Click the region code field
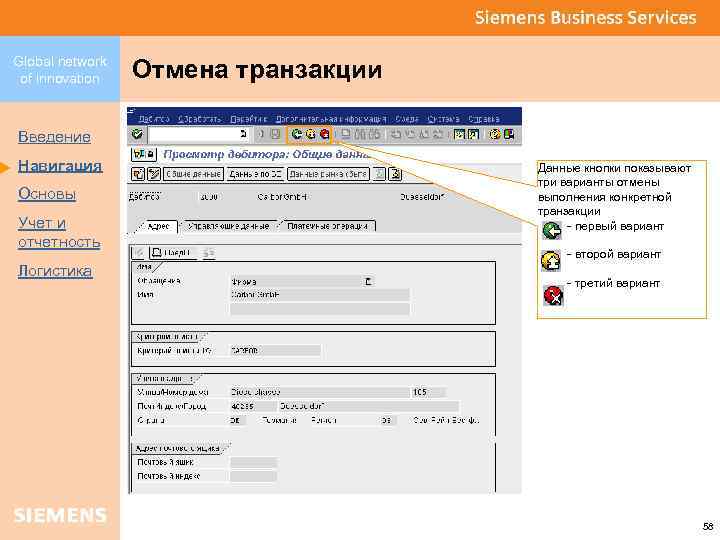 point(388,421)
